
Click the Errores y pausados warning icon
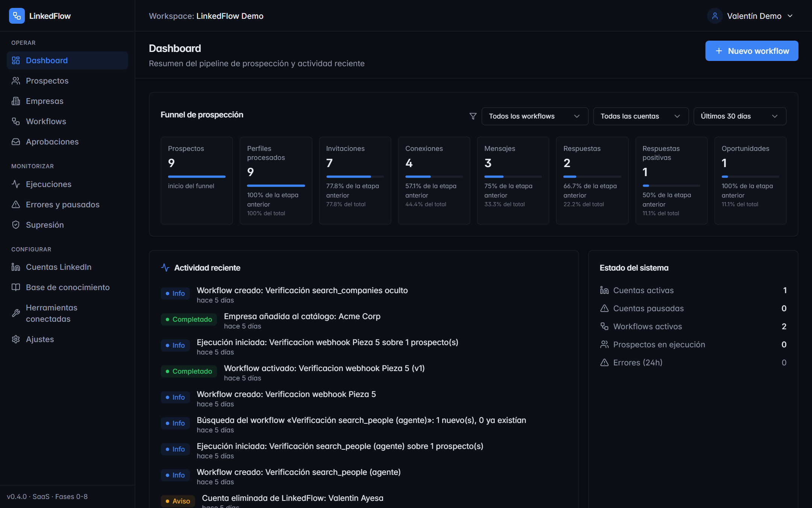[16, 205]
